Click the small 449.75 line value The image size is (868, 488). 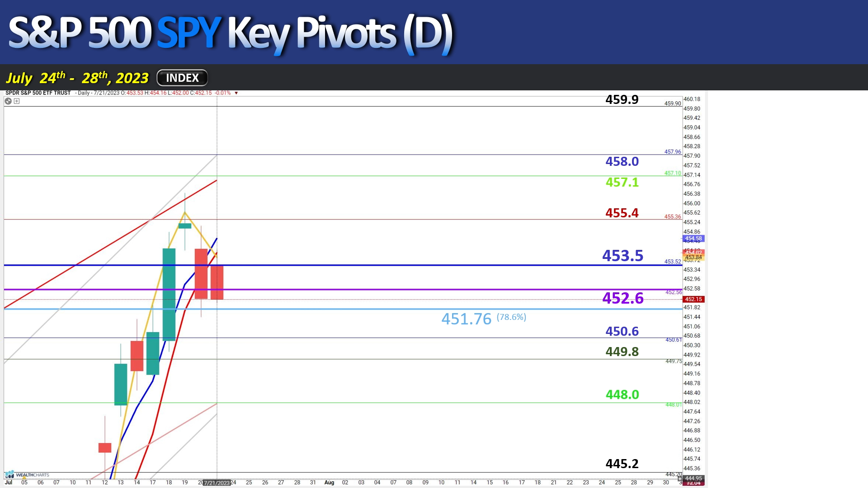pos(674,361)
